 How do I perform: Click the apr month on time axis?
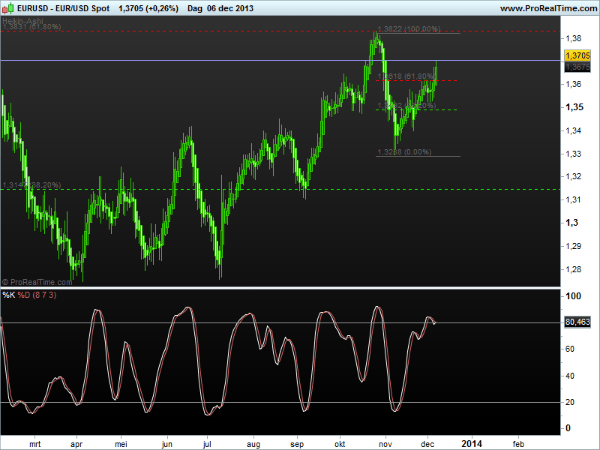coord(77,444)
